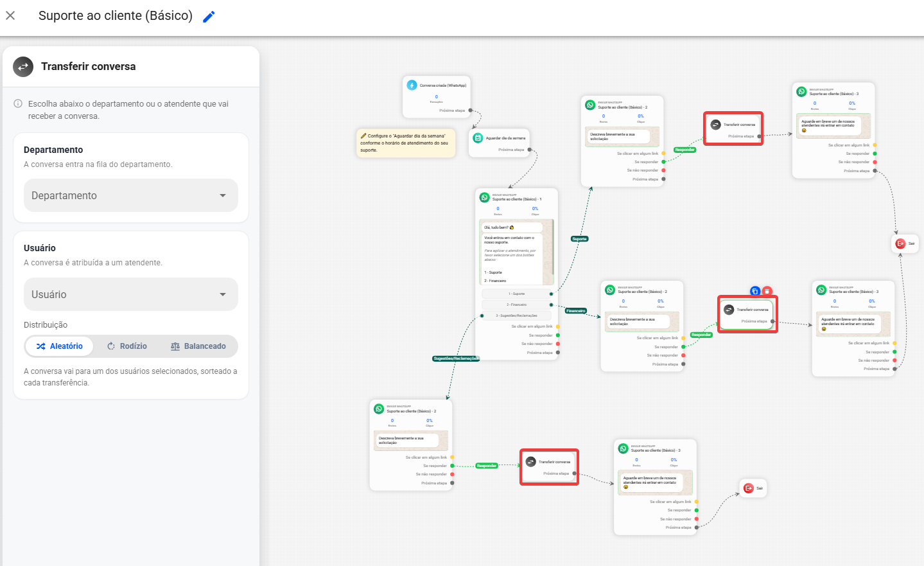Select the Balanceado distribution option
The image size is (924, 566).
198,346
